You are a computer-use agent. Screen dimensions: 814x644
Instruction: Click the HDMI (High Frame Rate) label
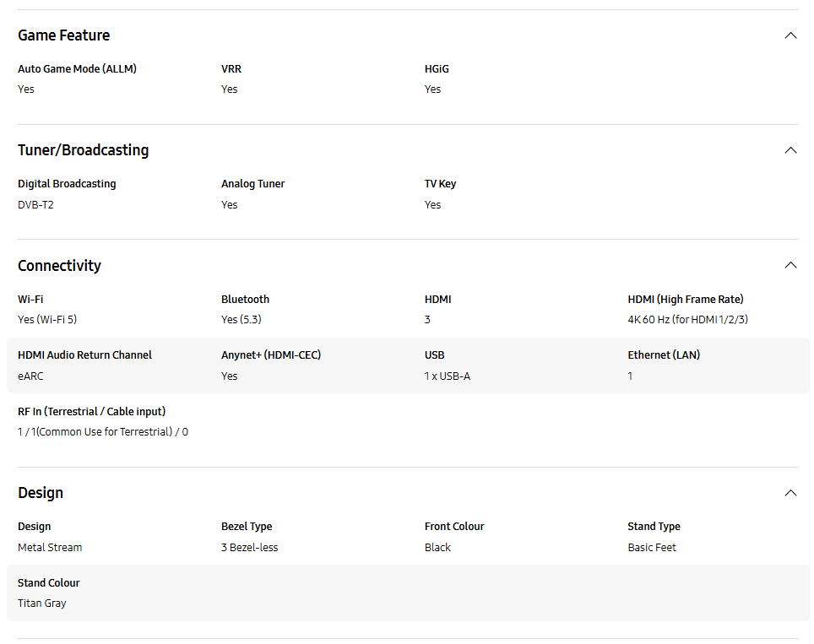(686, 299)
